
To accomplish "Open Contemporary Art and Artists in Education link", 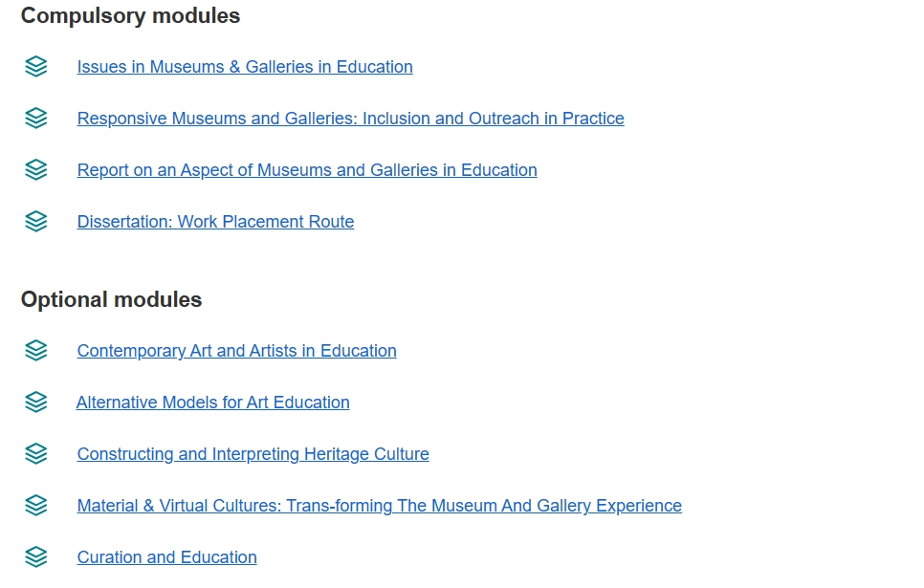I will click(x=237, y=351).
